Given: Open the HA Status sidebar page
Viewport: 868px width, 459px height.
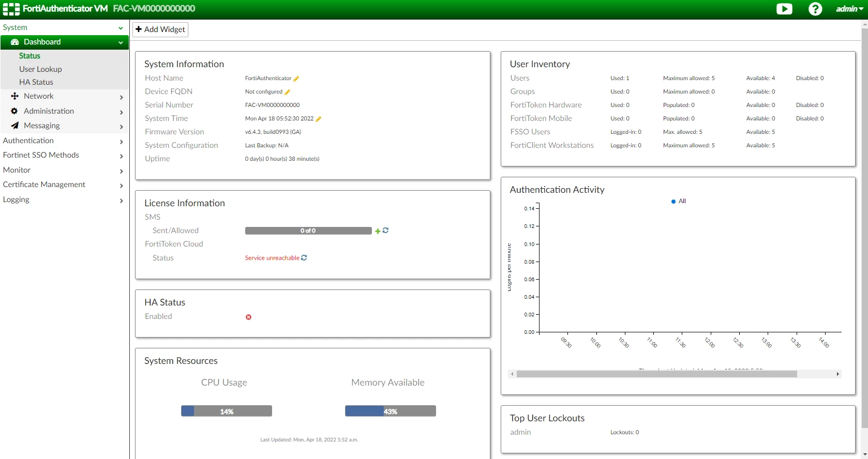Looking at the screenshot, I should tap(36, 82).
